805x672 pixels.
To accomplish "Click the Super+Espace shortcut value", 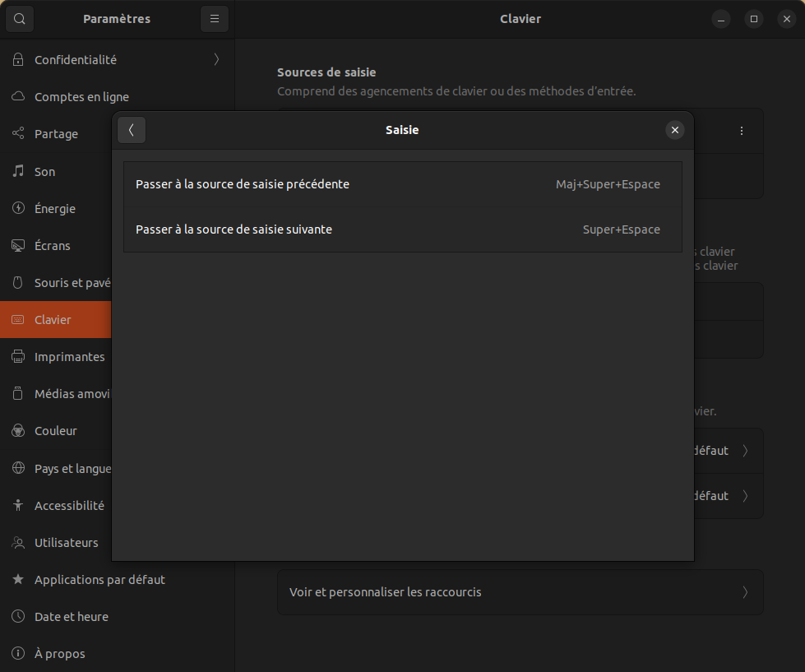I will 621,229.
